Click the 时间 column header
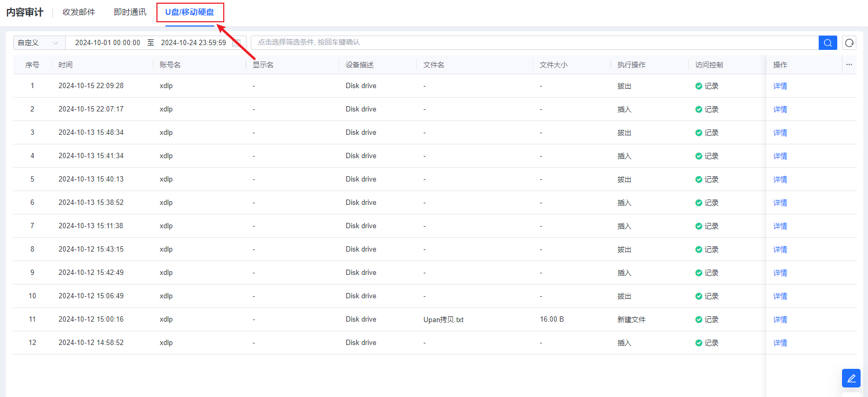This screenshot has width=868, height=397. [66, 65]
